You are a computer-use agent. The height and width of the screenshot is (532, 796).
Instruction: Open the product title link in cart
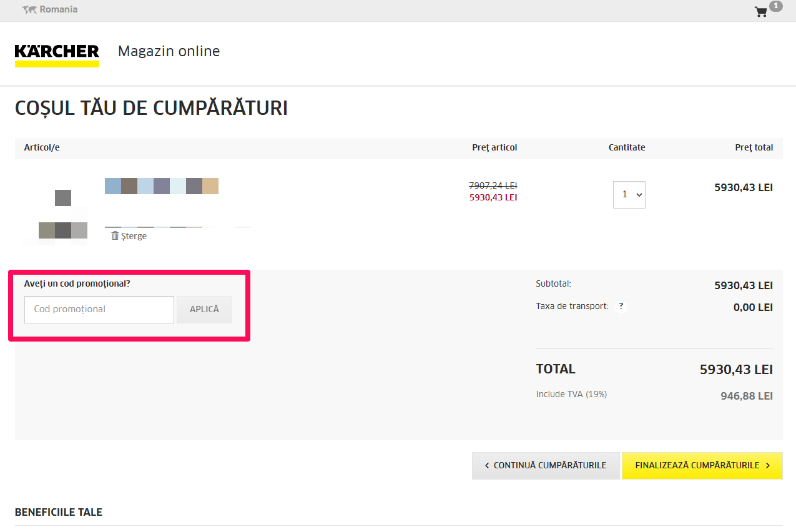coord(162,186)
